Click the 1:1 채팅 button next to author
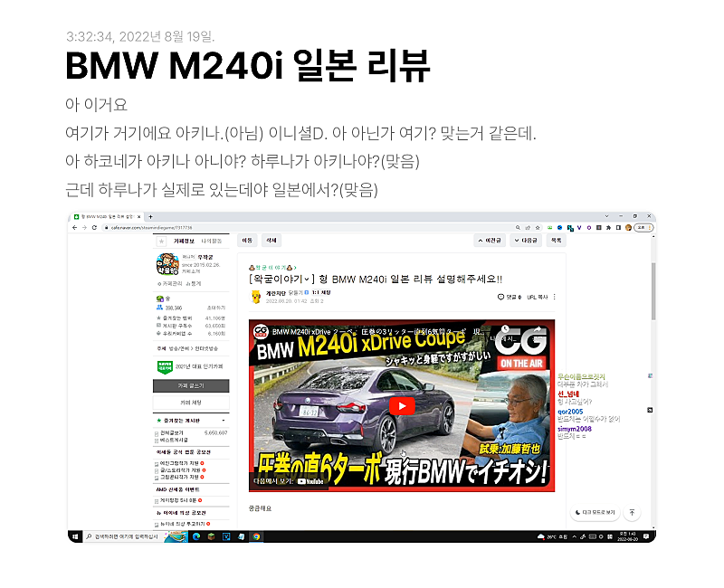 [321, 292]
